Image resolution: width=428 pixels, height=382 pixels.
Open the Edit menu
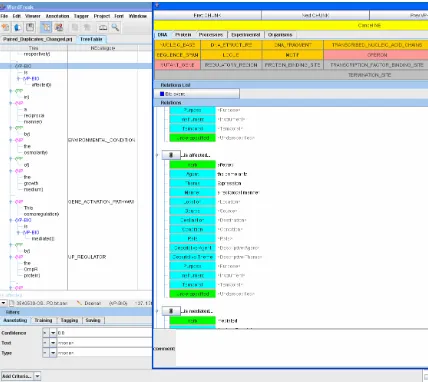point(17,16)
